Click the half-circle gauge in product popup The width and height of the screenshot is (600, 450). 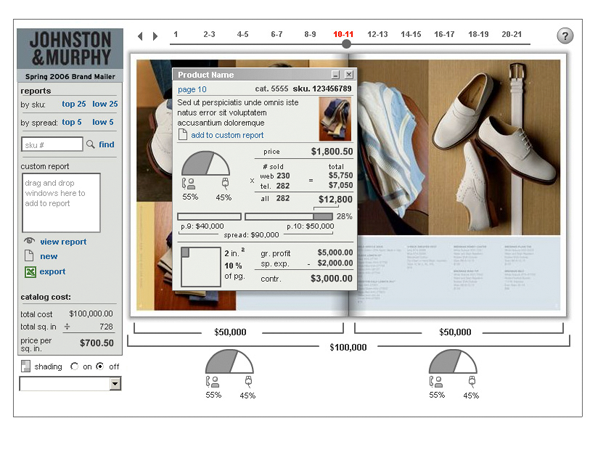tap(205, 163)
